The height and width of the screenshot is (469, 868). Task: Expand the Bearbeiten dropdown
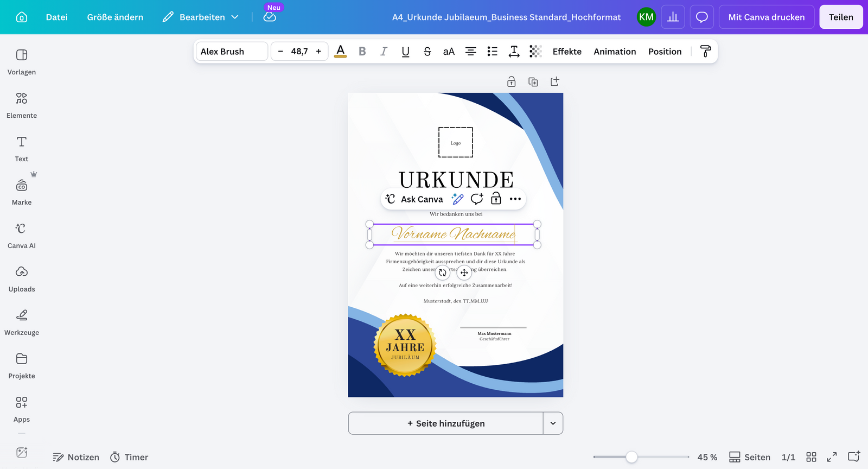pyautogui.click(x=201, y=17)
